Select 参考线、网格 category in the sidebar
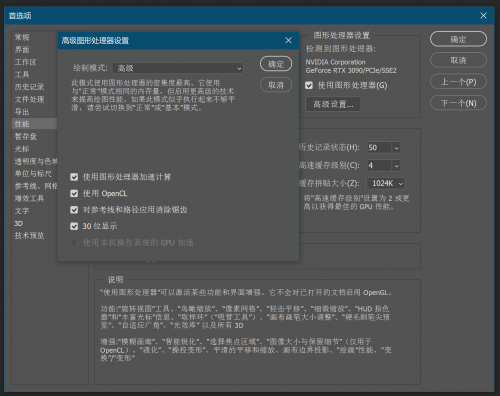Viewport: 500px width, 396px height. coord(36,186)
